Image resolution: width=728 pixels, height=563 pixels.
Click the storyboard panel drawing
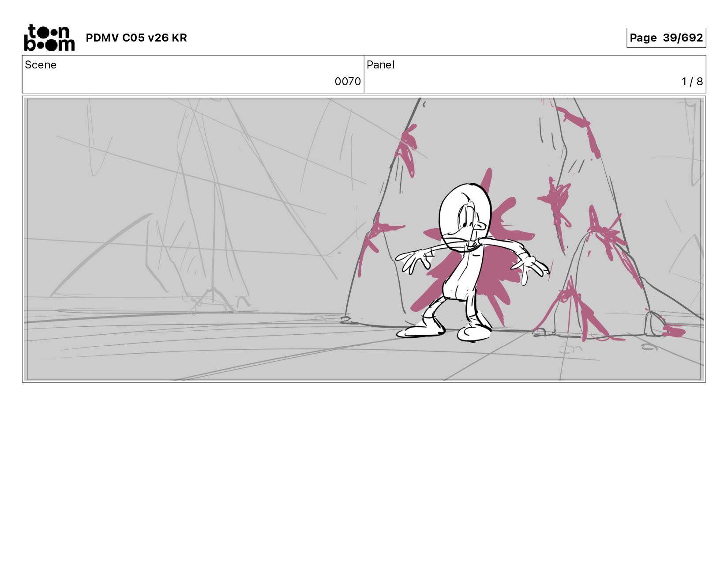tap(364, 239)
